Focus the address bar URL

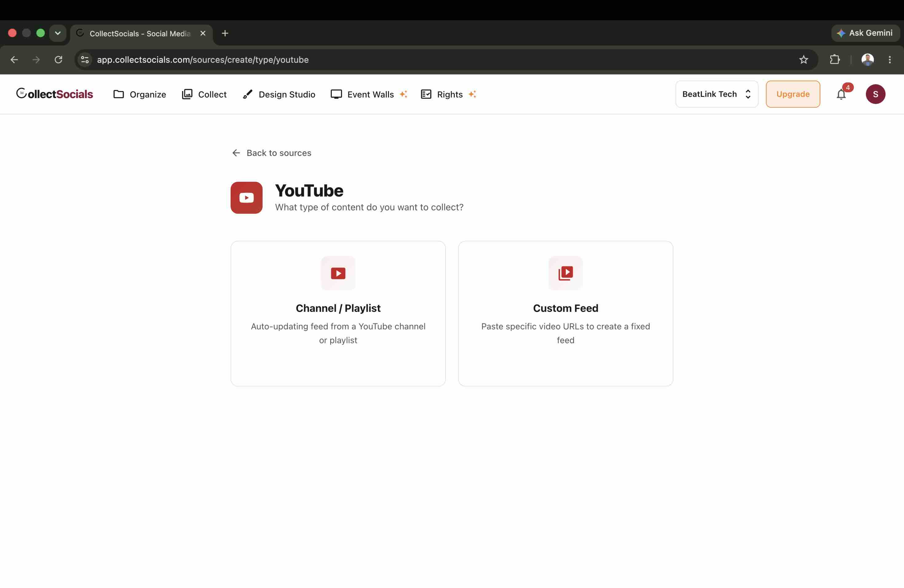tap(203, 60)
